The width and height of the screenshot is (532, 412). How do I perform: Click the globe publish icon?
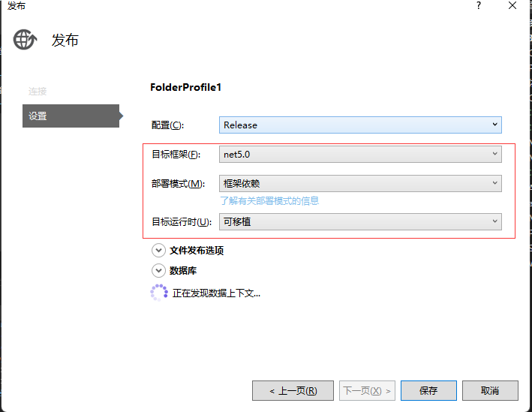pos(26,39)
